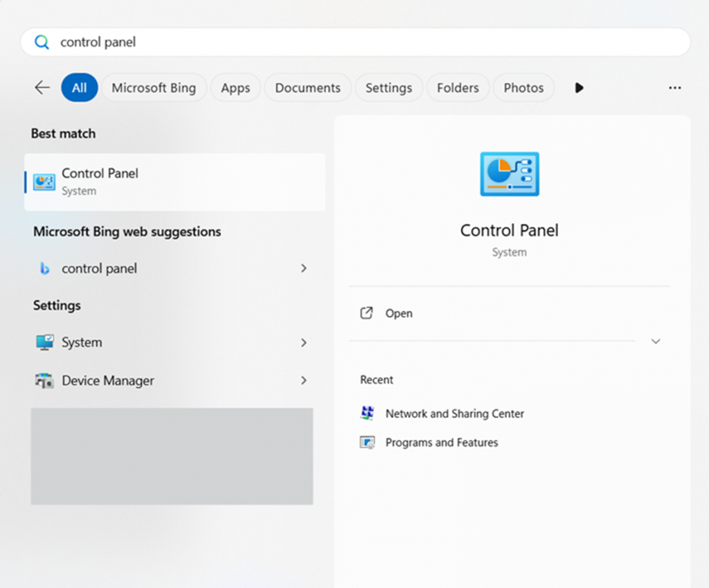The width and height of the screenshot is (709, 588).
Task: Open Control Panel best match result
Action: point(175,182)
